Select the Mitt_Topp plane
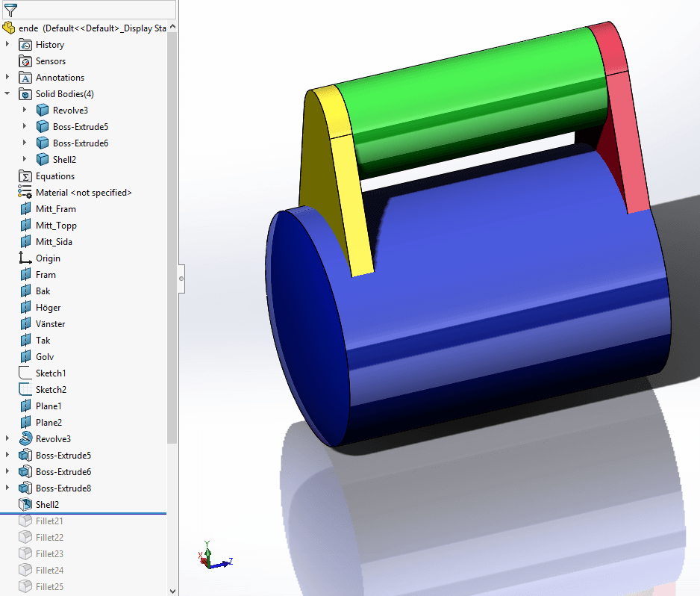700x596 pixels. click(56, 226)
